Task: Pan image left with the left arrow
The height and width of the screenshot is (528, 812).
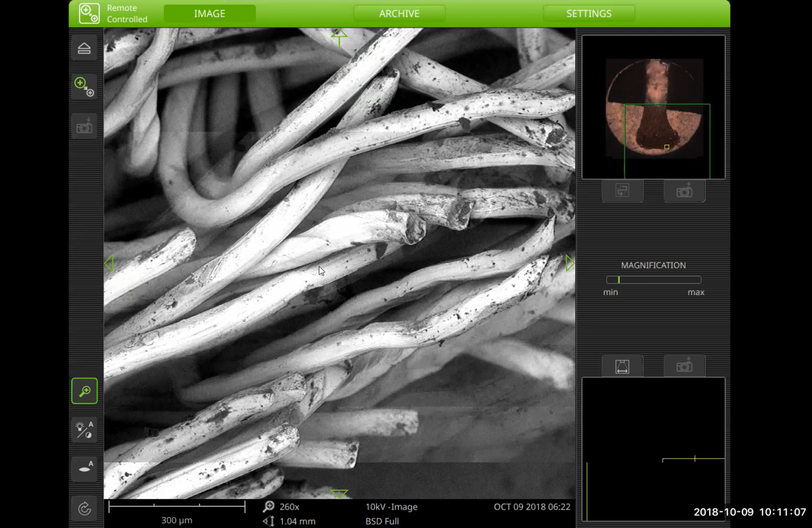Action: [109, 264]
